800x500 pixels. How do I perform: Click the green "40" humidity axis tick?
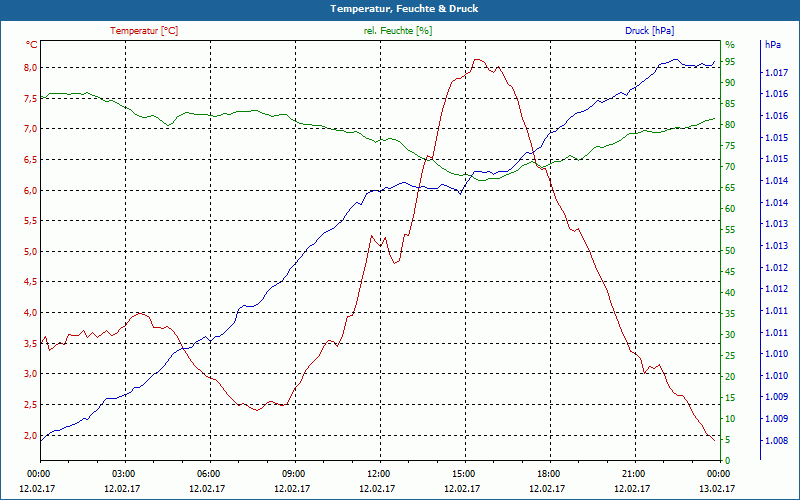coord(730,293)
